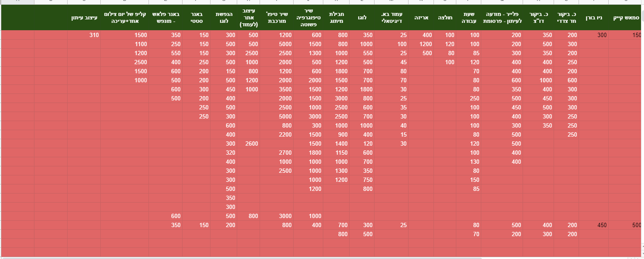Image resolution: width=644 pixels, height=259 pixels.
Task: Click the באנר סטטי header cell
Action: 196,18
